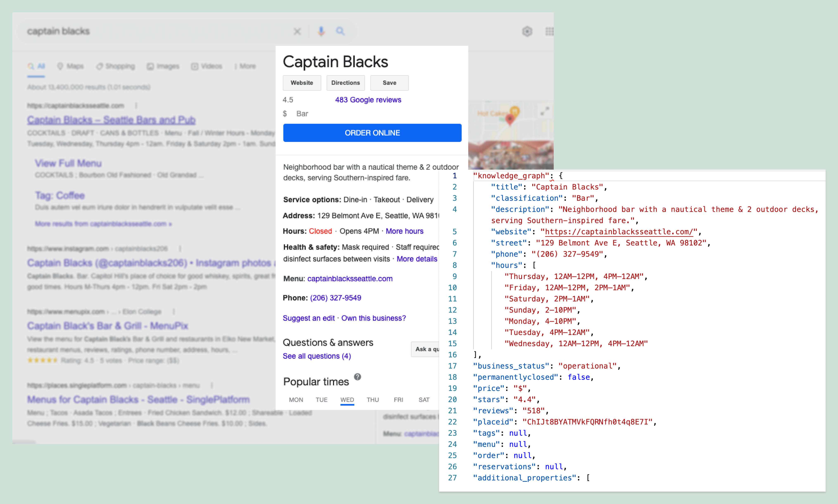Open the settings gear icon
The width and height of the screenshot is (838, 504).
click(x=527, y=32)
